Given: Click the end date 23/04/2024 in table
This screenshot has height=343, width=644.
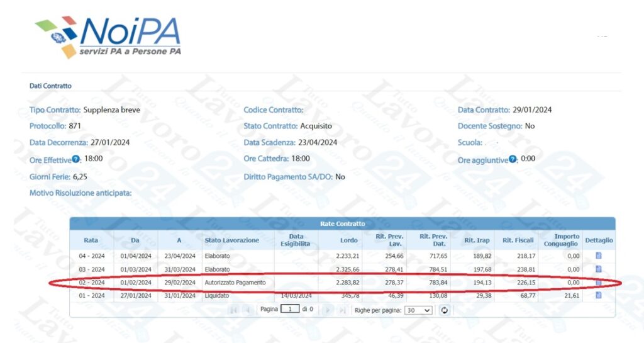Looking at the screenshot, I should tap(180, 256).
